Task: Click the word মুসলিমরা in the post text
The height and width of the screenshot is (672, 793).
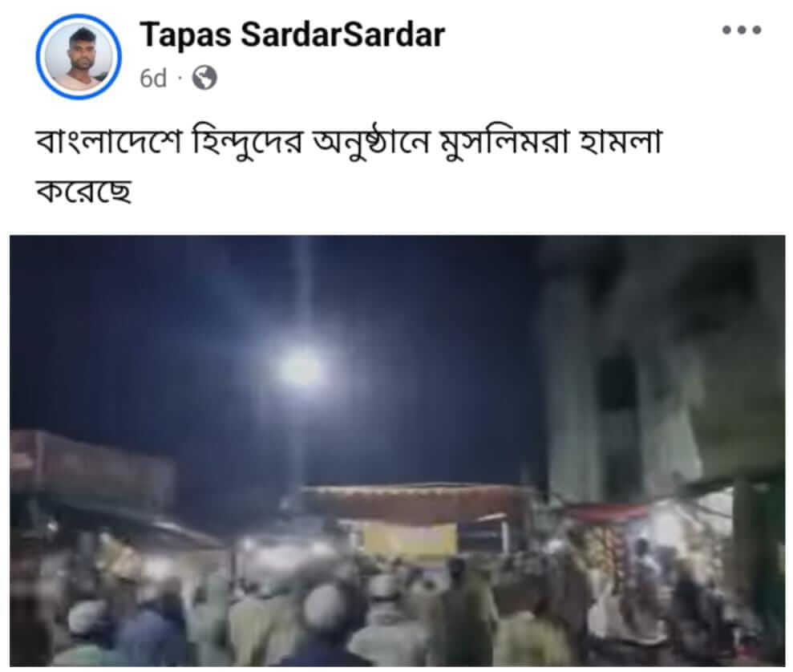Action: (x=505, y=142)
